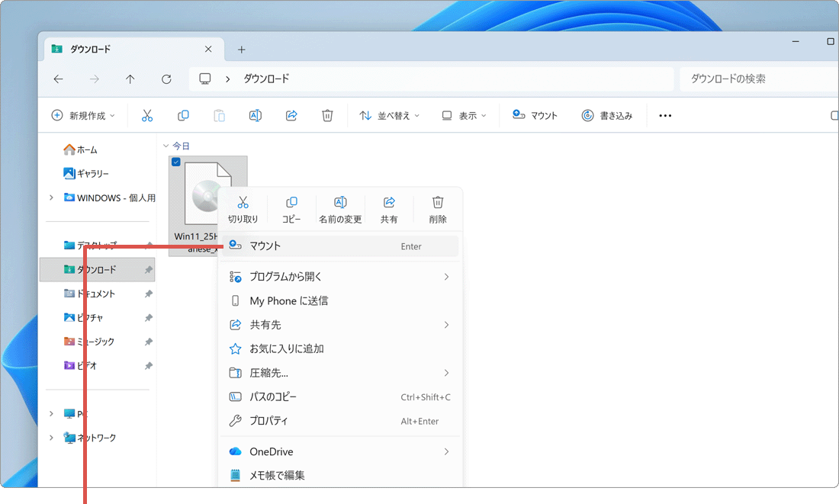Open the 表示 view options dropdown
The width and height of the screenshot is (839, 504).
click(x=462, y=115)
